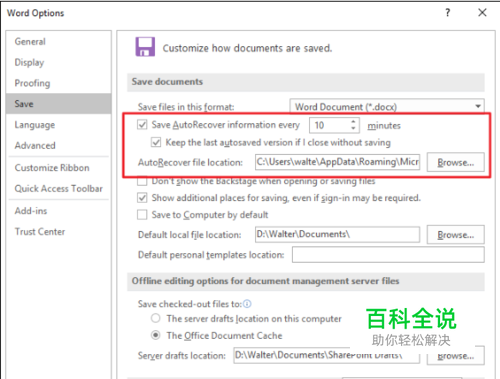Select server drafts location on this computer radio
Image resolution: width=500 pixels, height=379 pixels.
point(156,318)
